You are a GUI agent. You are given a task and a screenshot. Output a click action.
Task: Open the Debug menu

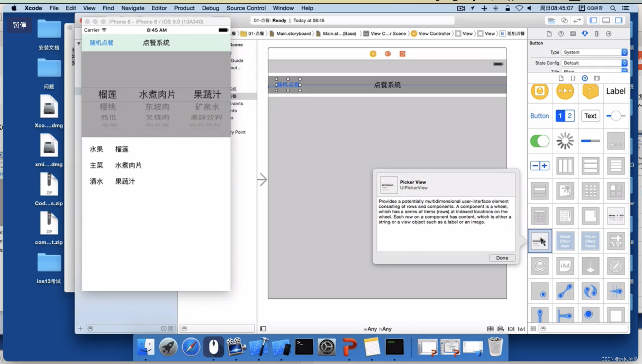(x=210, y=8)
